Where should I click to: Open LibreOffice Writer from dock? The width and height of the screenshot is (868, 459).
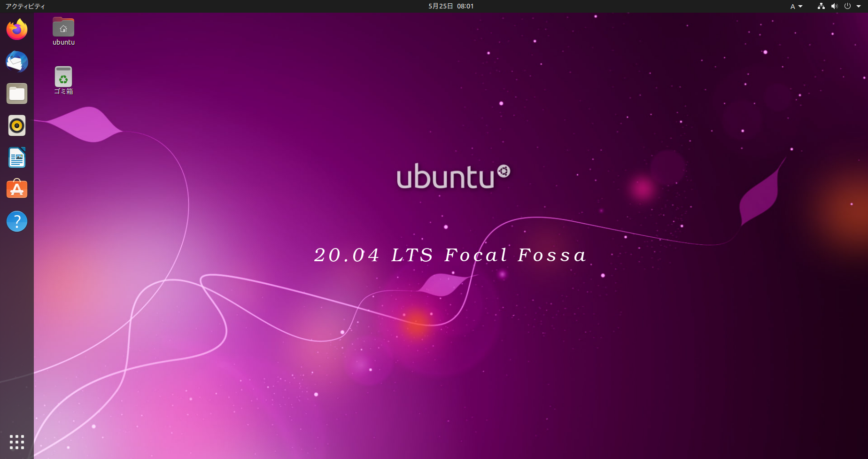coord(17,157)
